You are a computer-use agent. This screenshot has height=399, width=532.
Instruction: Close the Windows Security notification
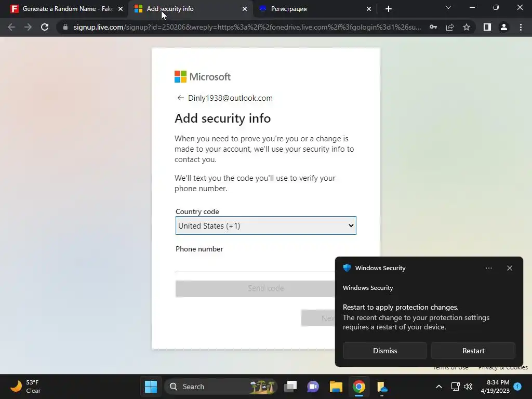(510, 268)
